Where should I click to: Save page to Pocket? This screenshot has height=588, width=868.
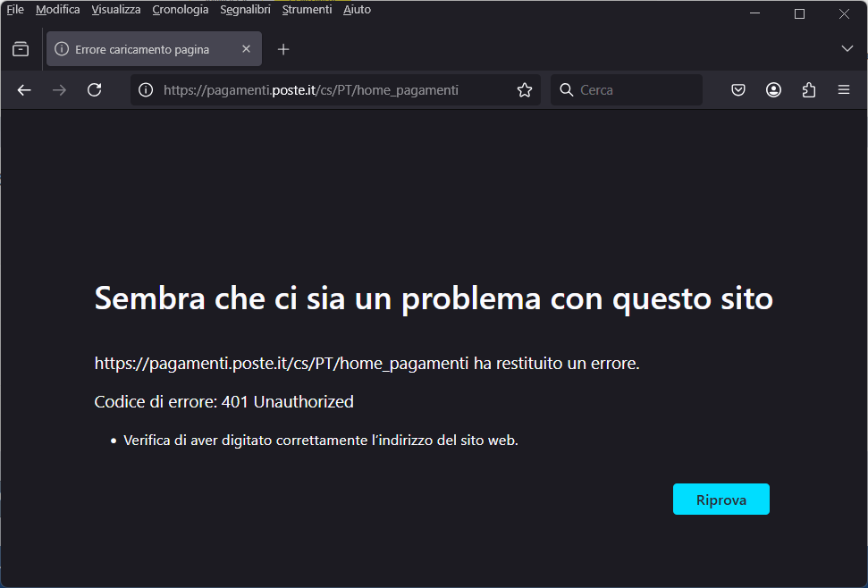(737, 90)
